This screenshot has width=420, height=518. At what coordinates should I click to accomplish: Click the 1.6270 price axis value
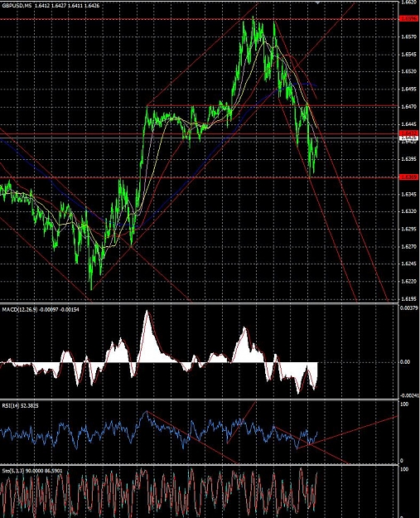coord(408,246)
